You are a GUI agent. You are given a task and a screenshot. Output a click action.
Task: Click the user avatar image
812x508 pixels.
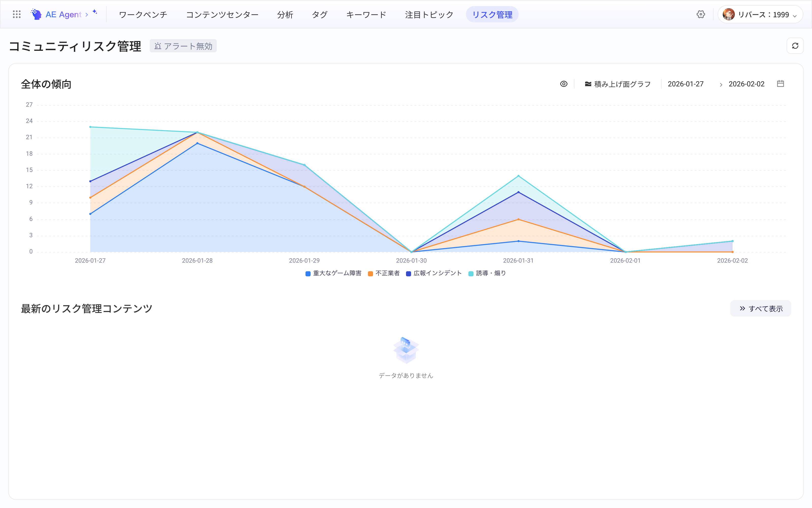tap(729, 14)
